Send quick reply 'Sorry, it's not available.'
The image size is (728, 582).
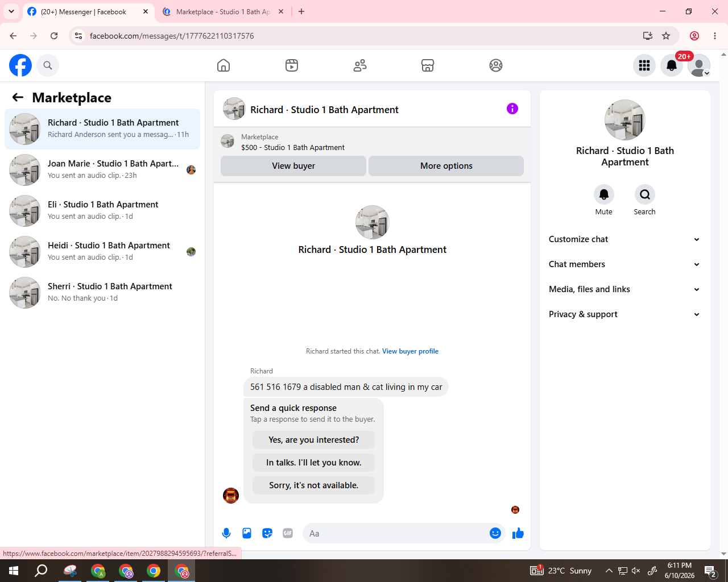pos(314,485)
